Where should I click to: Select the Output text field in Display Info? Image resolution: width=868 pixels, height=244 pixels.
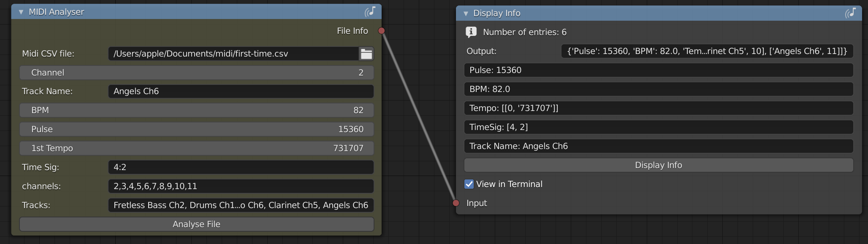coord(707,51)
